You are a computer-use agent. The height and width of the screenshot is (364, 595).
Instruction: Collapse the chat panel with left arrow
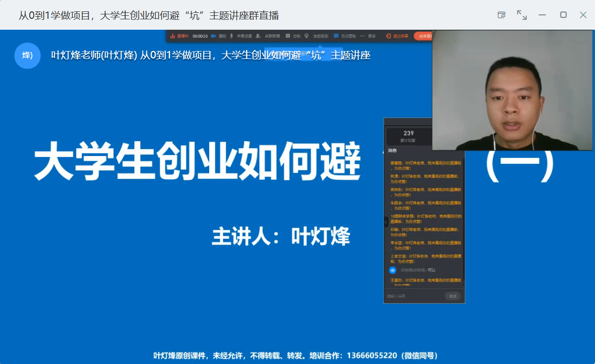pyautogui.click(x=386, y=222)
